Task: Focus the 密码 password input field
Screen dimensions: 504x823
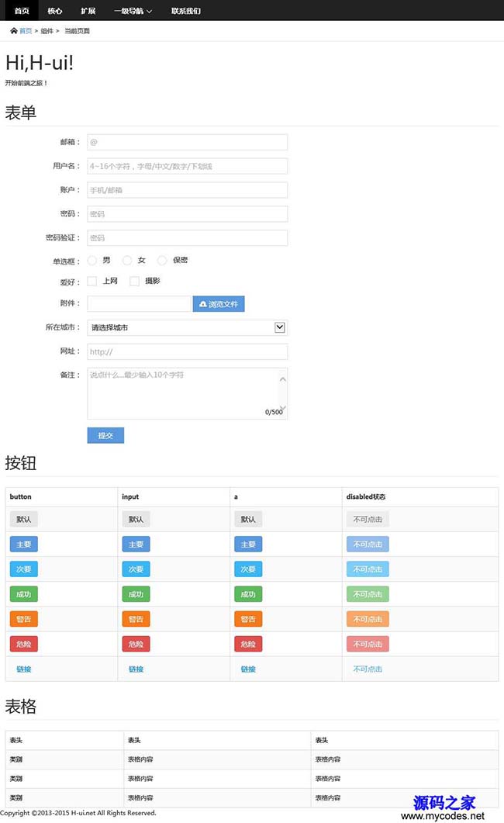Action: [x=187, y=213]
